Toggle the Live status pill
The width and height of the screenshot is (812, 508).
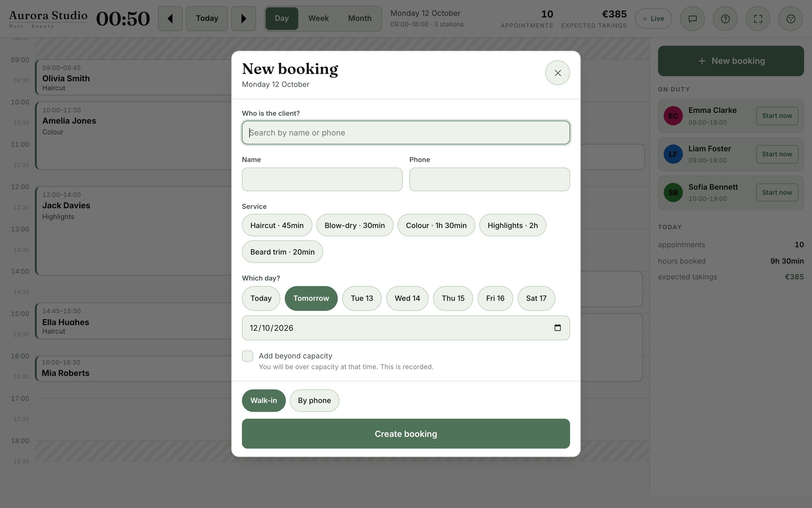653,19
